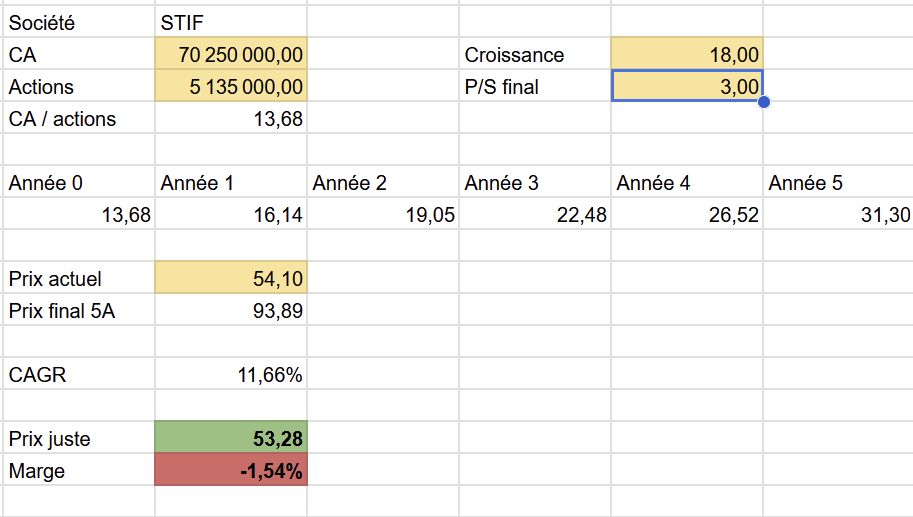
Task: Select the Actions value 5 135 000,00
Action: click(231, 87)
